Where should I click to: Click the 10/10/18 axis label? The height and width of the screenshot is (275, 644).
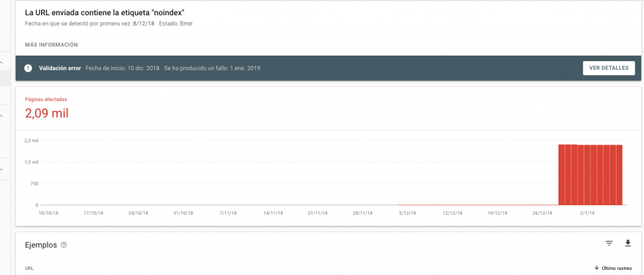point(49,213)
